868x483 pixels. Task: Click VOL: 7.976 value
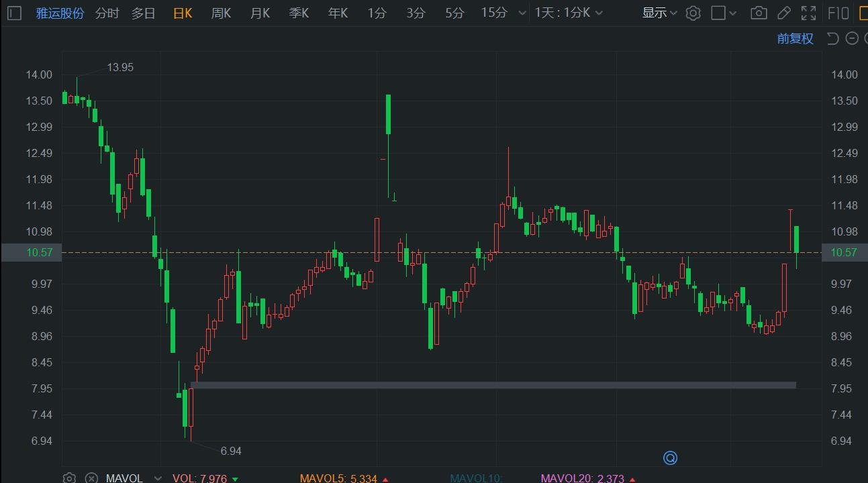(x=199, y=478)
